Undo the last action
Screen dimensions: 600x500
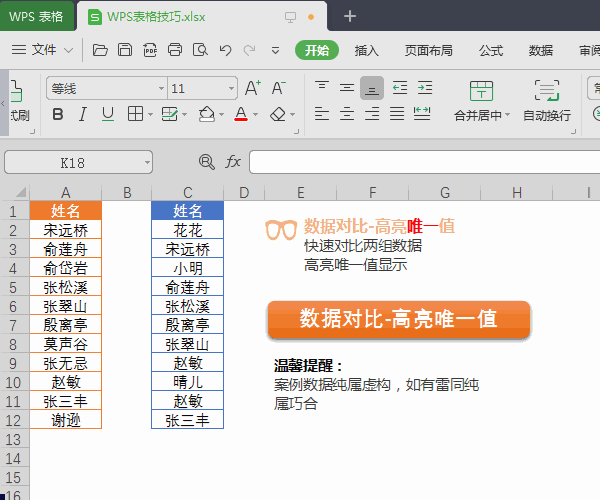click(x=225, y=50)
